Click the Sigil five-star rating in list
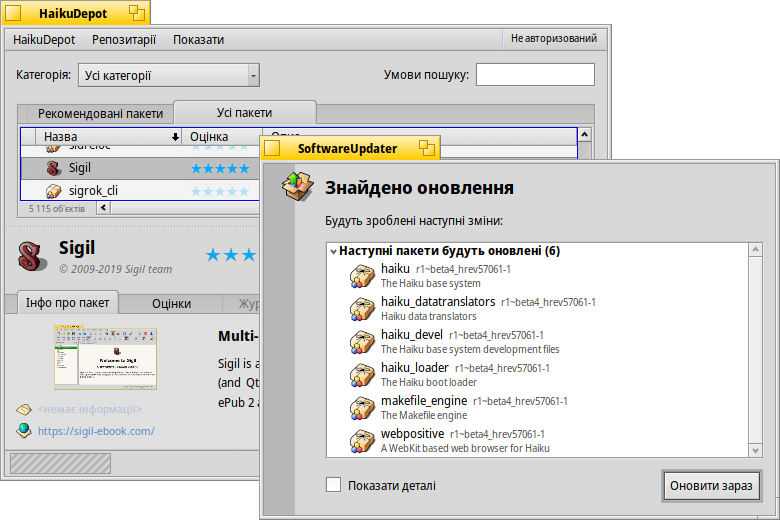This screenshot has height=520, width=780. 220,169
